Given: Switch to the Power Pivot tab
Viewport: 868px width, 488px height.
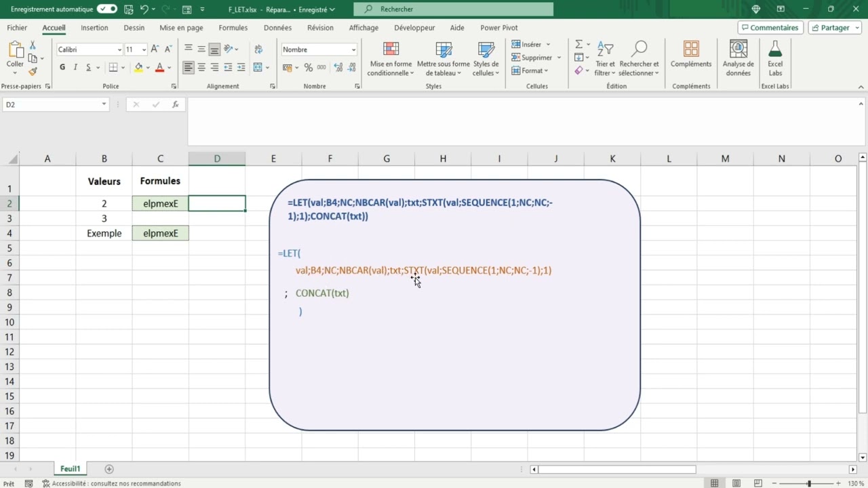Looking at the screenshot, I should click(x=499, y=28).
